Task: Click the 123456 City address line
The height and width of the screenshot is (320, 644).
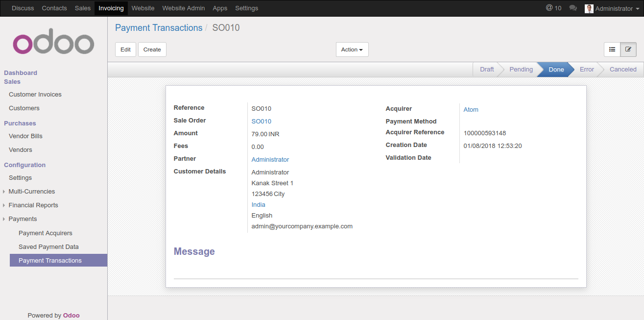Action: (268, 194)
